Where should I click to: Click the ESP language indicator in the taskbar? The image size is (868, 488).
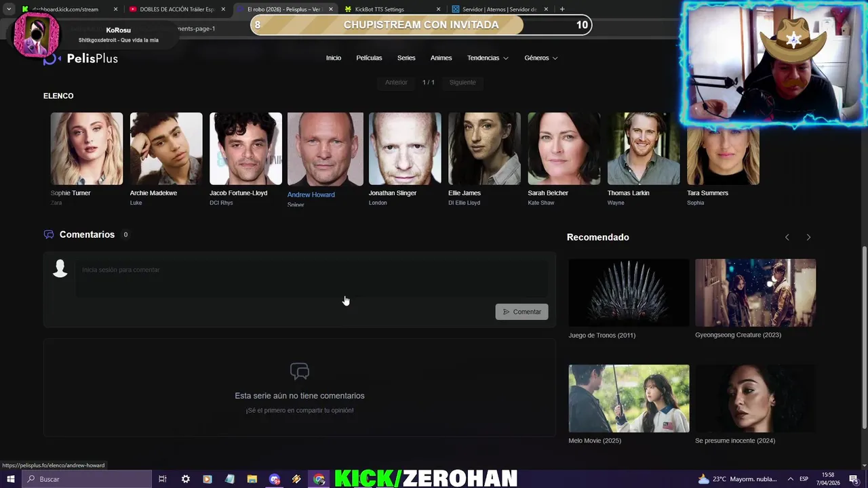[x=804, y=479]
